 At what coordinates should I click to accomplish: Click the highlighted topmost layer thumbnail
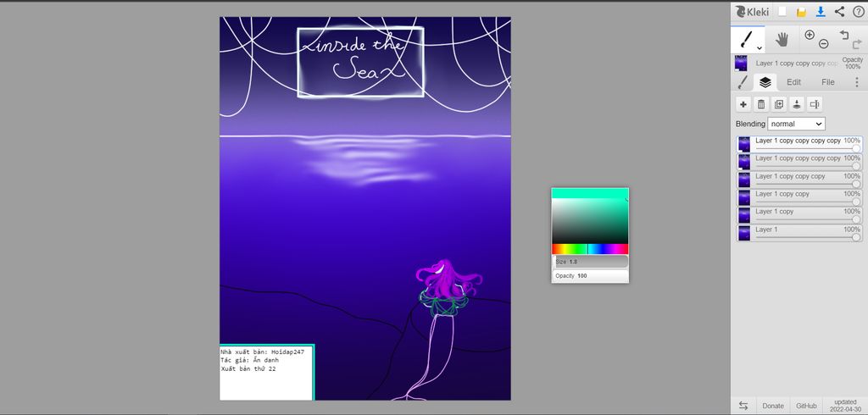point(744,145)
